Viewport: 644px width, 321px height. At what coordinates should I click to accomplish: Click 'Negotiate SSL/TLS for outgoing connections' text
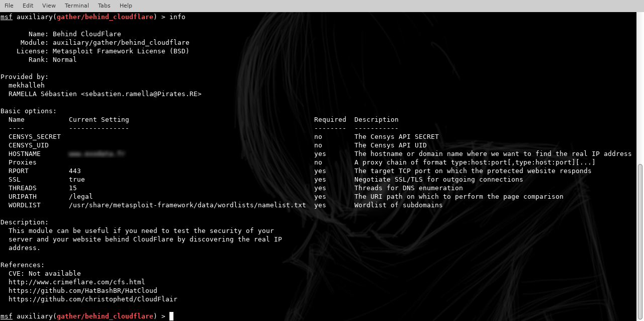pos(439,180)
